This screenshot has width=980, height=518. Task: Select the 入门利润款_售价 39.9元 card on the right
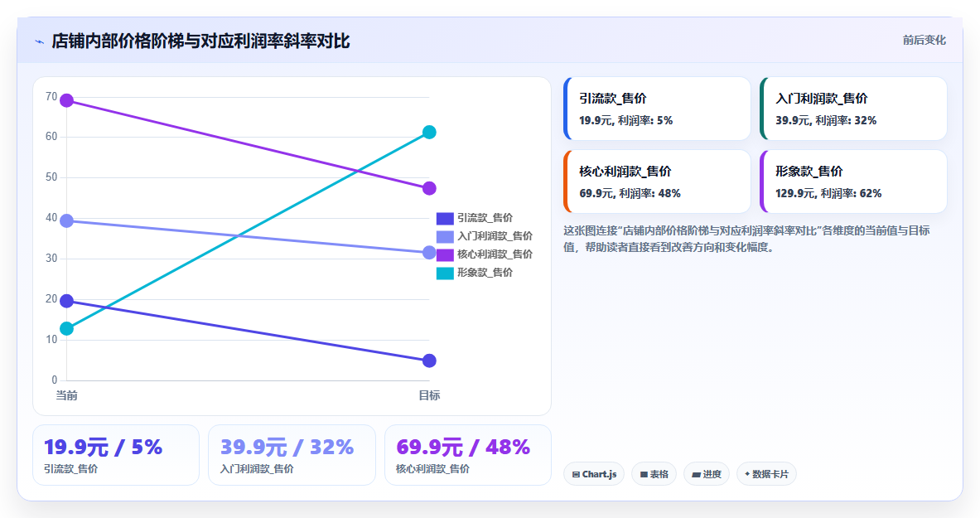tap(853, 109)
